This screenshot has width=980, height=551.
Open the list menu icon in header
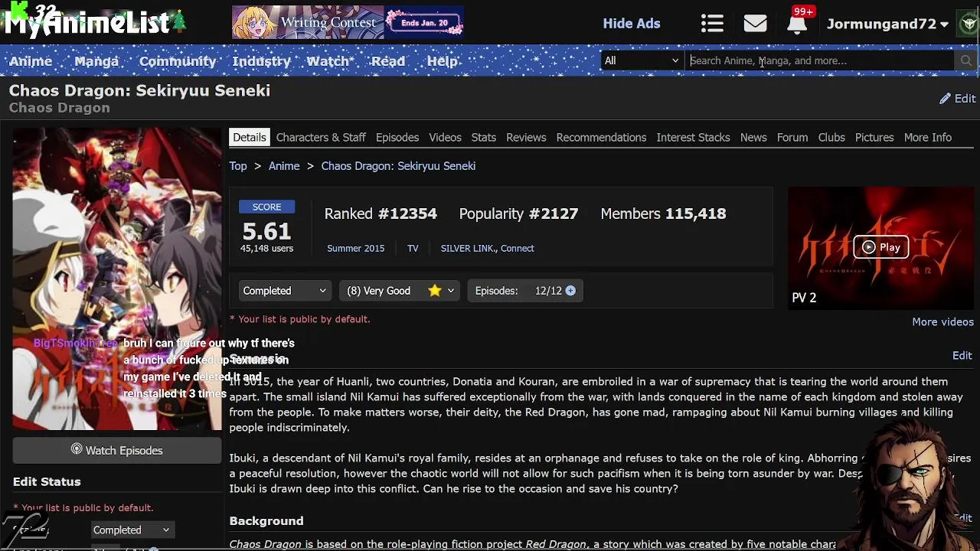(712, 24)
